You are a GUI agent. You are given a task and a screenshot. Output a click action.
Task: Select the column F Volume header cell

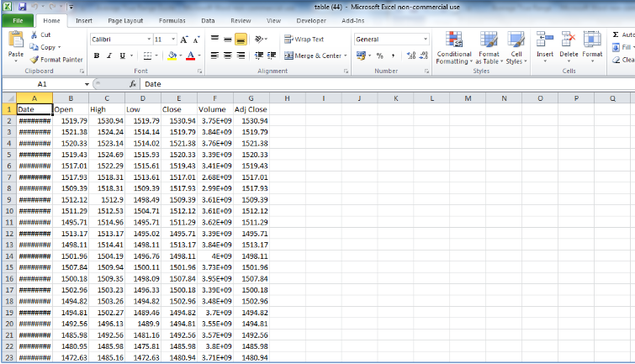click(x=214, y=109)
